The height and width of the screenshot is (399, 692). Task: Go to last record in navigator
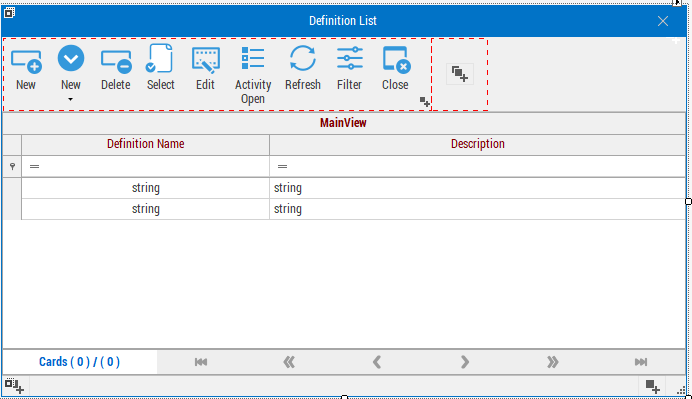[x=641, y=362]
